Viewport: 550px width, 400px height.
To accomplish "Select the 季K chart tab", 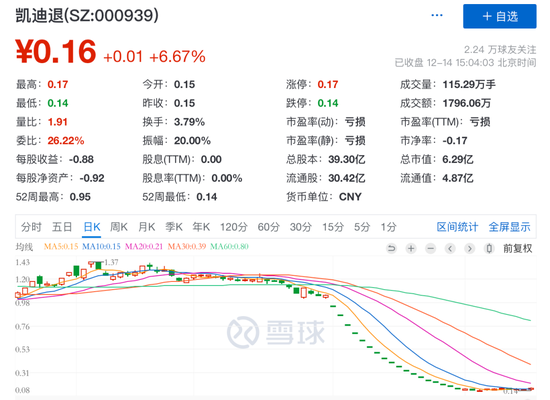I will pos(174,227).
